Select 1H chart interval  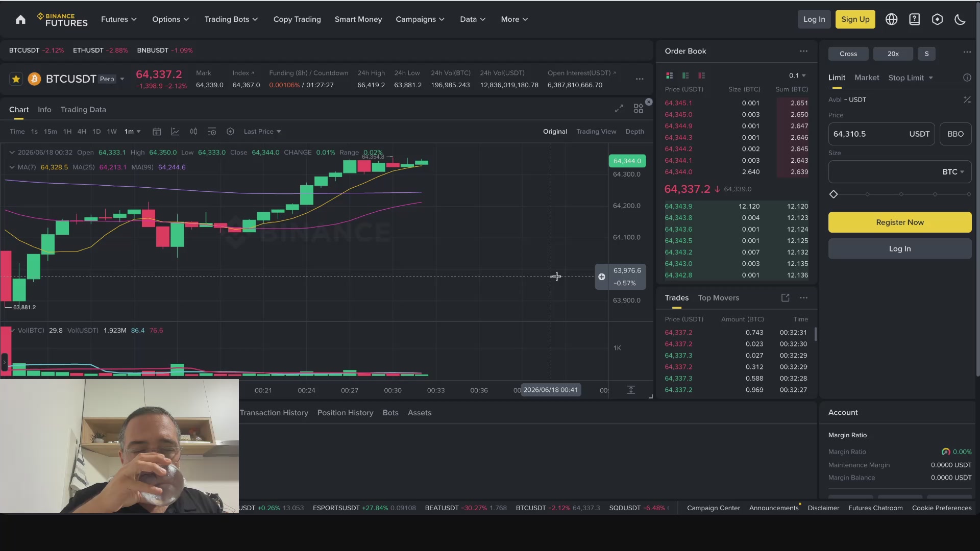coord(67,132)
